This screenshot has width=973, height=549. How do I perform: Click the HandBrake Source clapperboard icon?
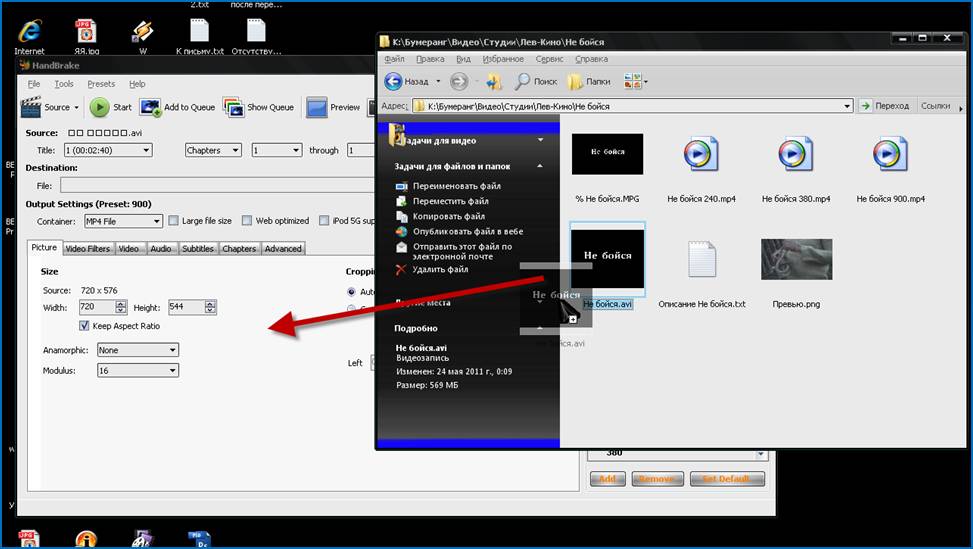(30, 107)
